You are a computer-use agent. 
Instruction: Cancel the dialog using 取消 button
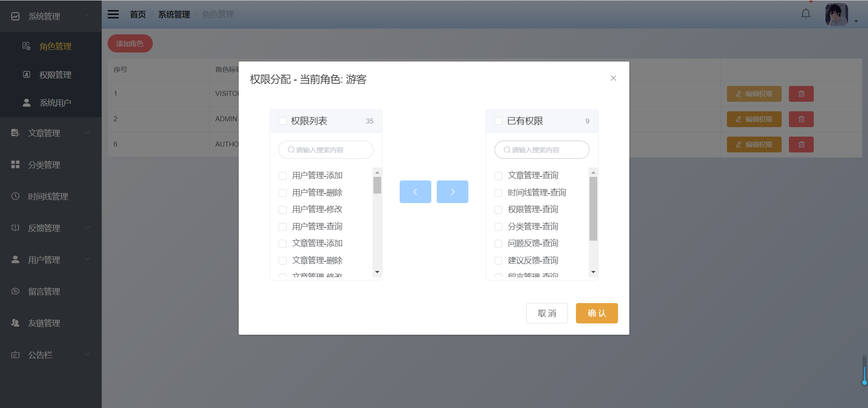pos(547,313)
